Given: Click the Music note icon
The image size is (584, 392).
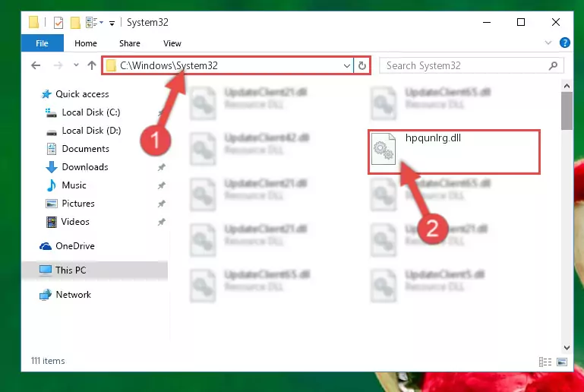Looking at the screenshot, I should [x=52, y=185].
